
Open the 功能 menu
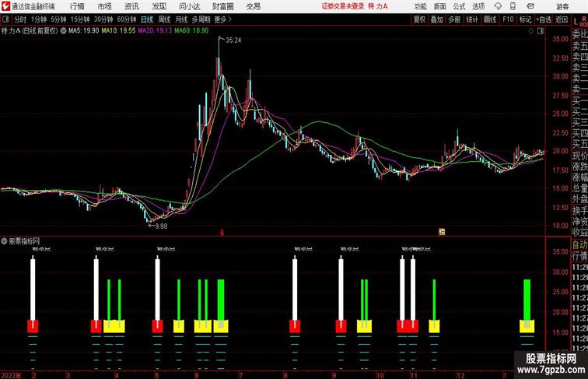point(420,6)
